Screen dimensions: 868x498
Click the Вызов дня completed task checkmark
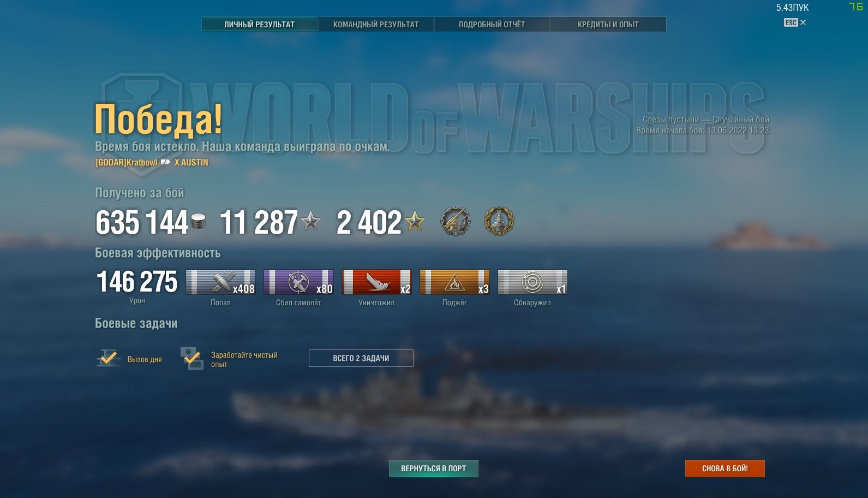(108, 358)
